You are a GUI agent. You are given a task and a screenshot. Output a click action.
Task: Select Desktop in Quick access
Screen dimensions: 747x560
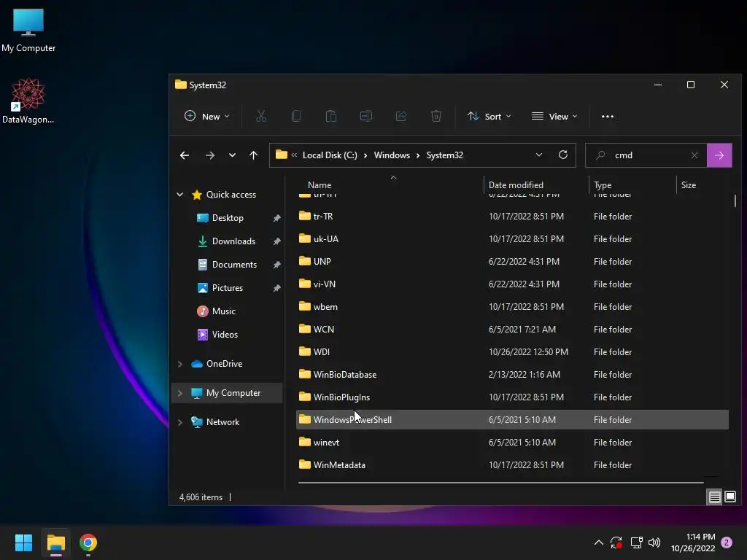[228, 217]
